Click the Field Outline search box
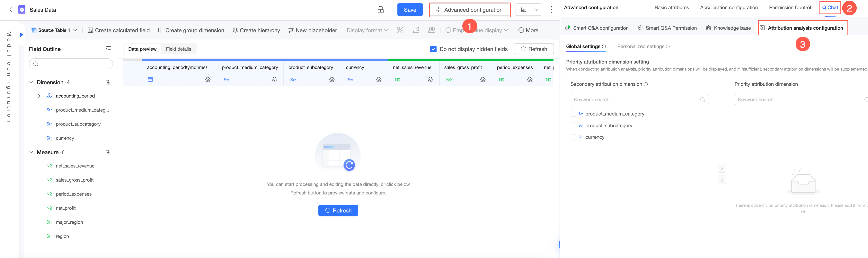The width and height of the screenshot is (868, 258). coord(71,64)
